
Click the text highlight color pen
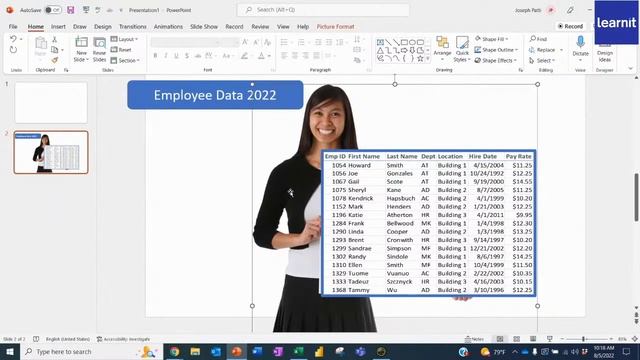coord(244,56)
